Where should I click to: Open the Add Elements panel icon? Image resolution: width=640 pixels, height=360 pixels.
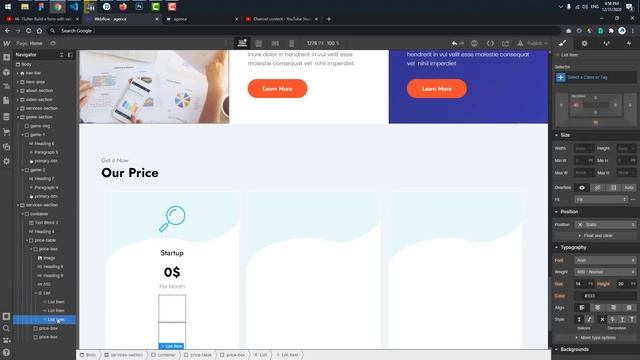tap(7, 58)
